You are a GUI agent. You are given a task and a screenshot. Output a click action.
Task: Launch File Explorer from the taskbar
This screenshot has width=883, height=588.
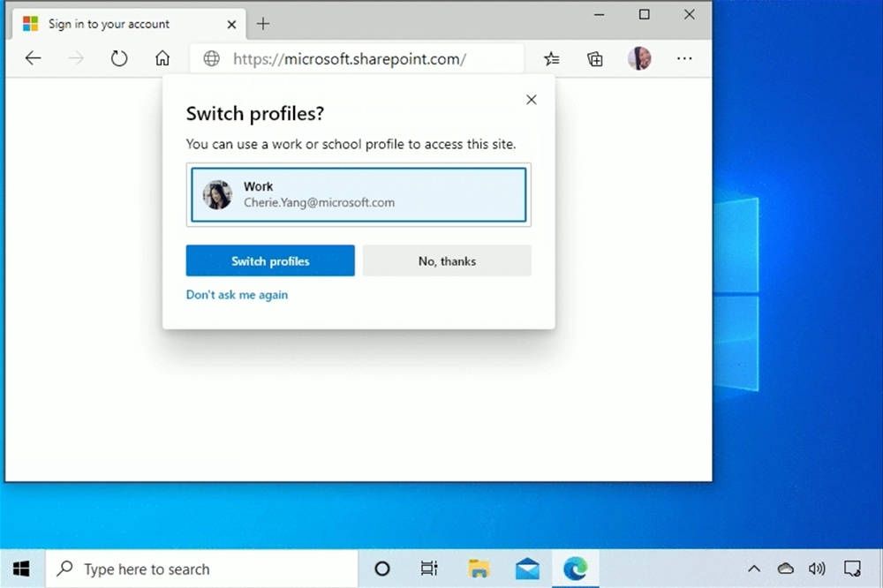click(479, 569)
